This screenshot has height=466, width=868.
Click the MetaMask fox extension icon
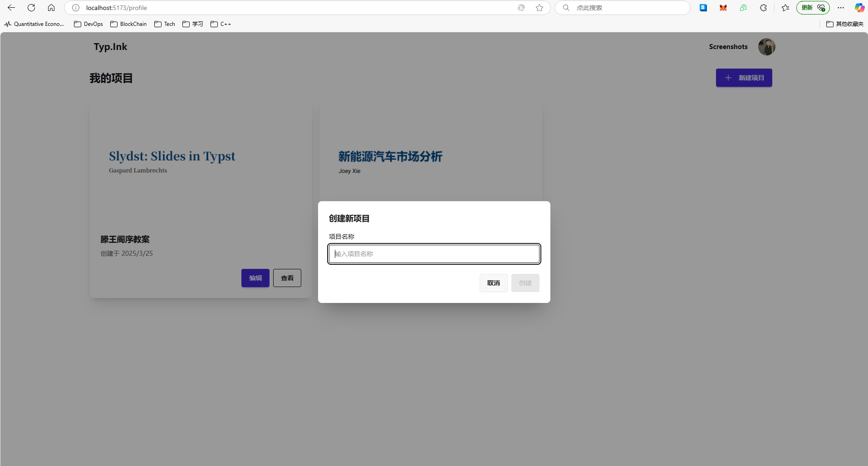click(723, 8)
